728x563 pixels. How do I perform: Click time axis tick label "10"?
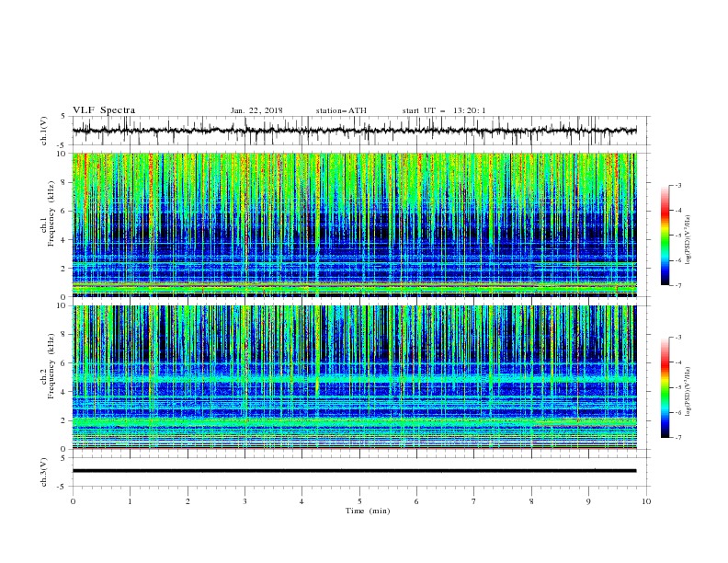tap(646, 501)
